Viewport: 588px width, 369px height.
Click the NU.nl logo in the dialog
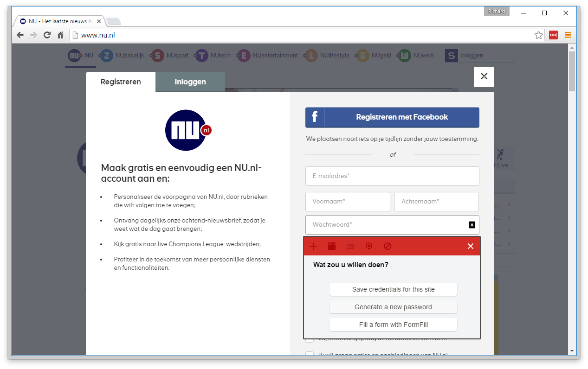click(x=188, y=130)
